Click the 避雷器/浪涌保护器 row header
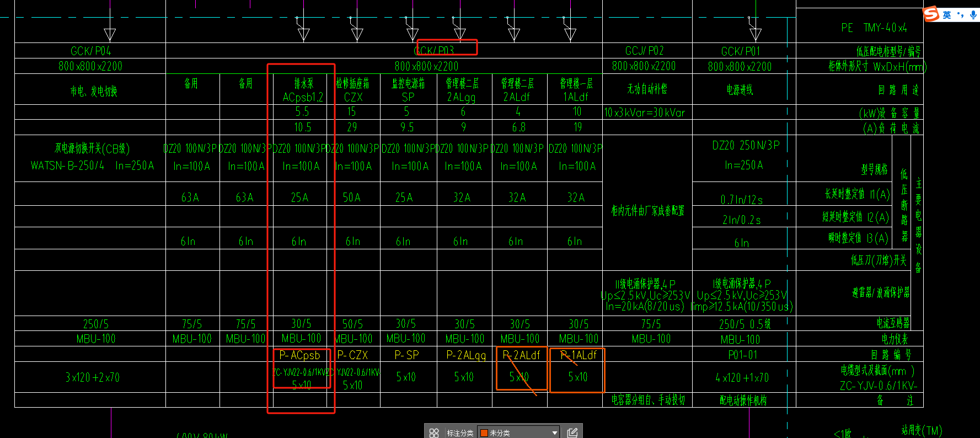This screenshot has height=438, width=980. [x=881, y=292]
